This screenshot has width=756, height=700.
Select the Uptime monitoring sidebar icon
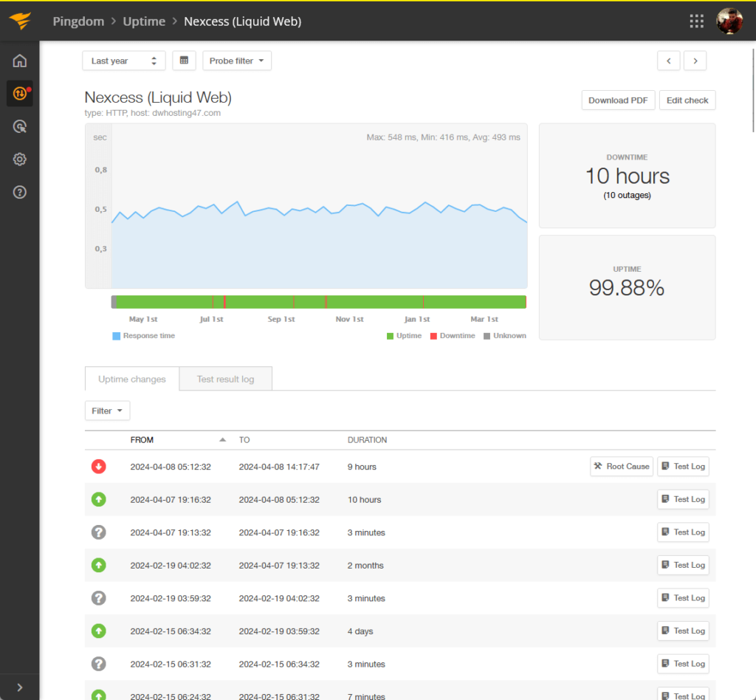[20, 93]
